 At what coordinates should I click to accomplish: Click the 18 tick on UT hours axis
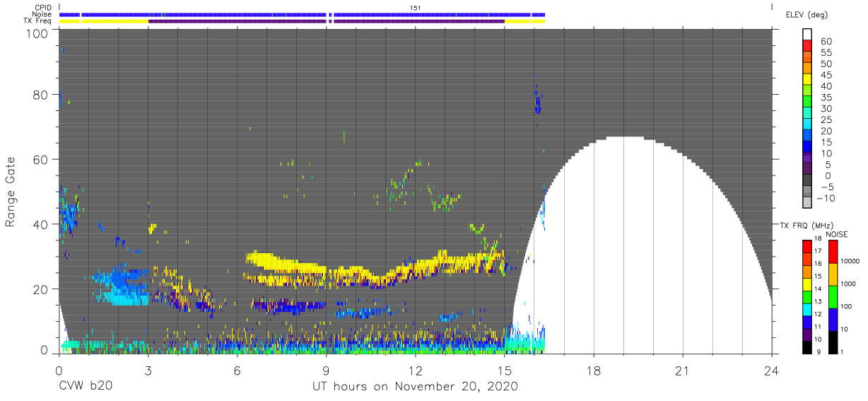point(594,370)
